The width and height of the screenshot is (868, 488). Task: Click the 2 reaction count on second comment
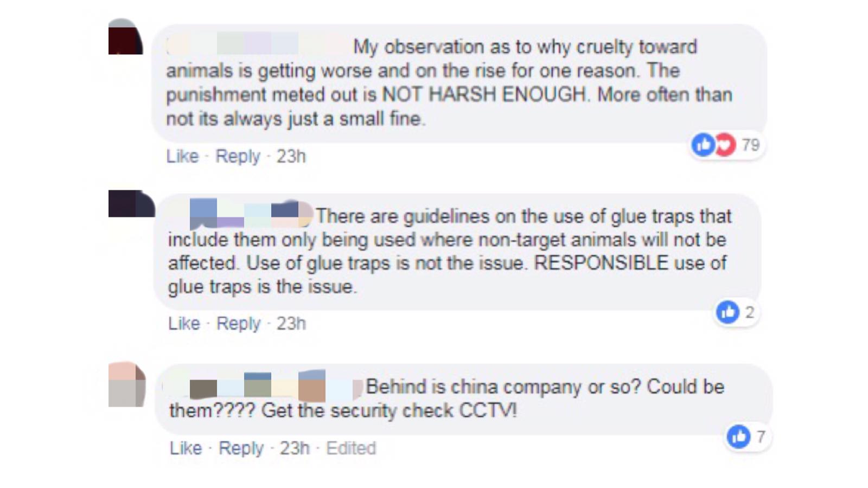pyautogui.click(x=749, y=312)
